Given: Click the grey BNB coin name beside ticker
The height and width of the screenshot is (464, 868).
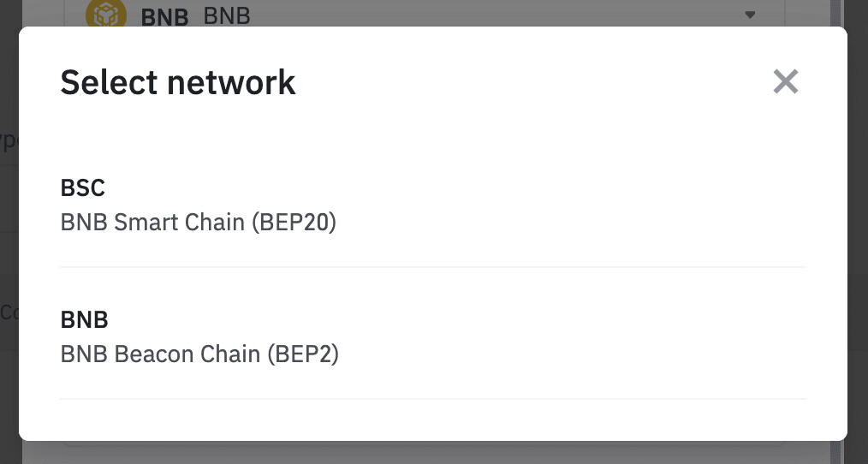Looking at the screenshot, I should [227, 15].
